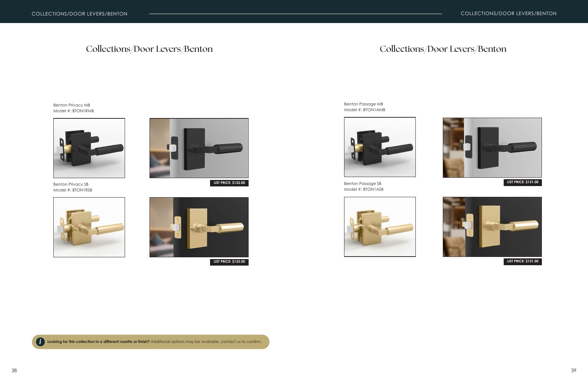Select the Benton Privacy SB satin brass render
The image size is (588, 380).
pos(89,227)
